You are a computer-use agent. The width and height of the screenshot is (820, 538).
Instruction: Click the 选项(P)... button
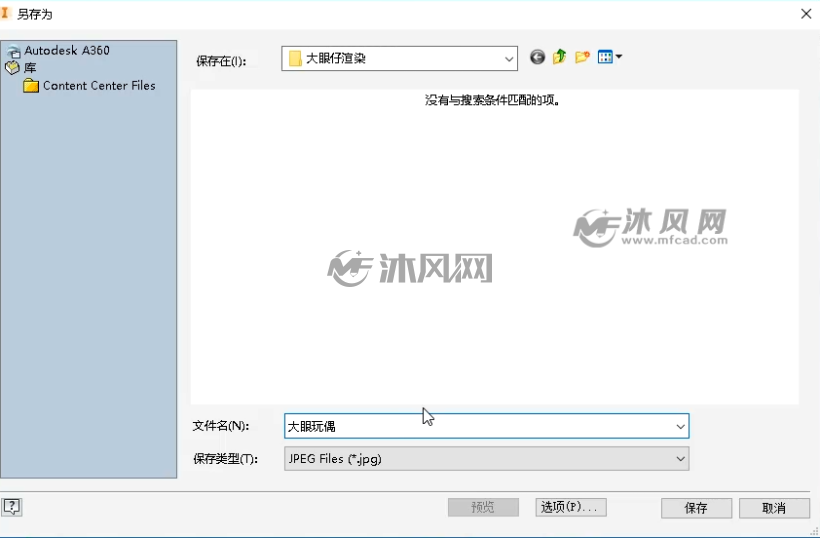[x=571, y=507]
